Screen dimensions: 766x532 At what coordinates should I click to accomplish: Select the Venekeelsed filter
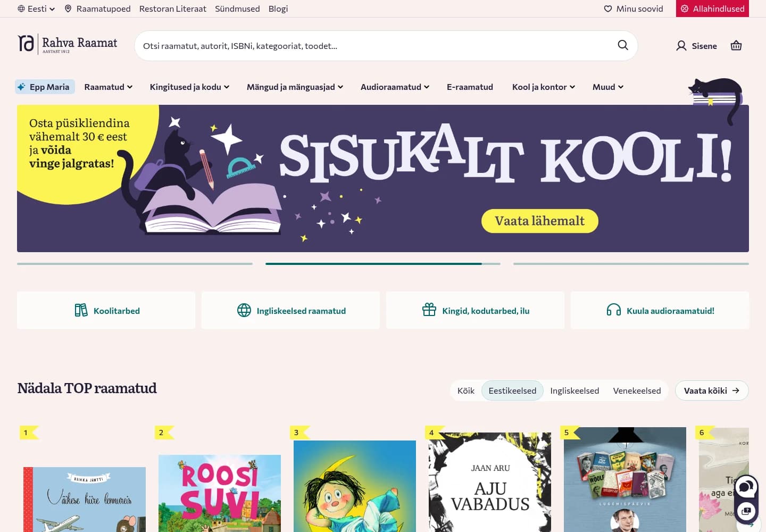click(x=637, y=390)
